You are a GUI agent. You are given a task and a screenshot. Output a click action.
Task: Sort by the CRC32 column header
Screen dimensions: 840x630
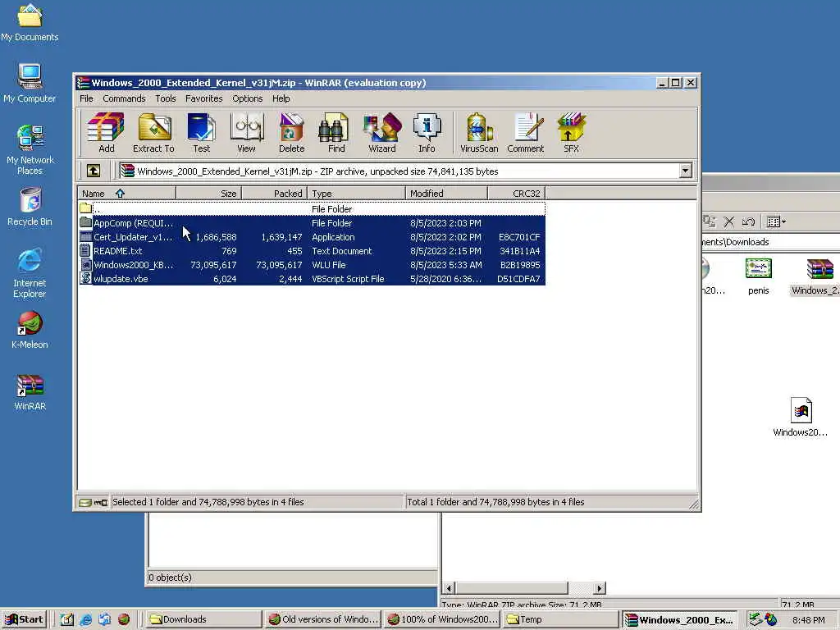click(x=517, y=194)
